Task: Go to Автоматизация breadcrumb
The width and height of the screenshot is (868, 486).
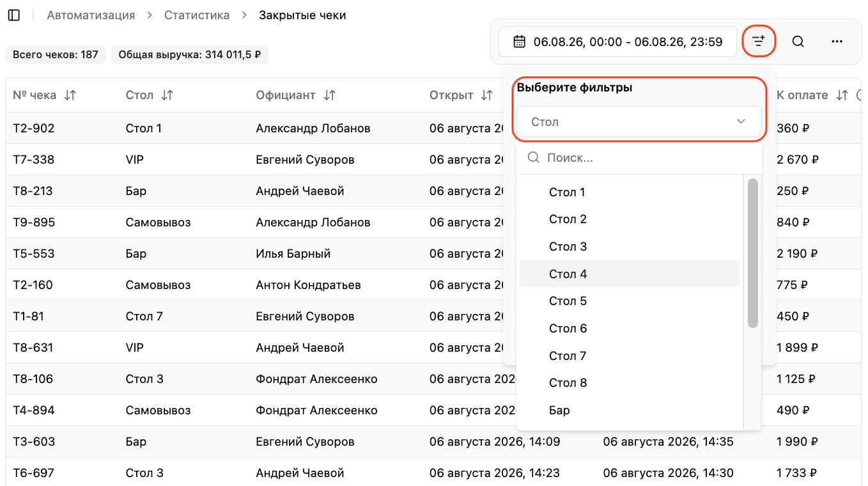Action: (91, 15)
